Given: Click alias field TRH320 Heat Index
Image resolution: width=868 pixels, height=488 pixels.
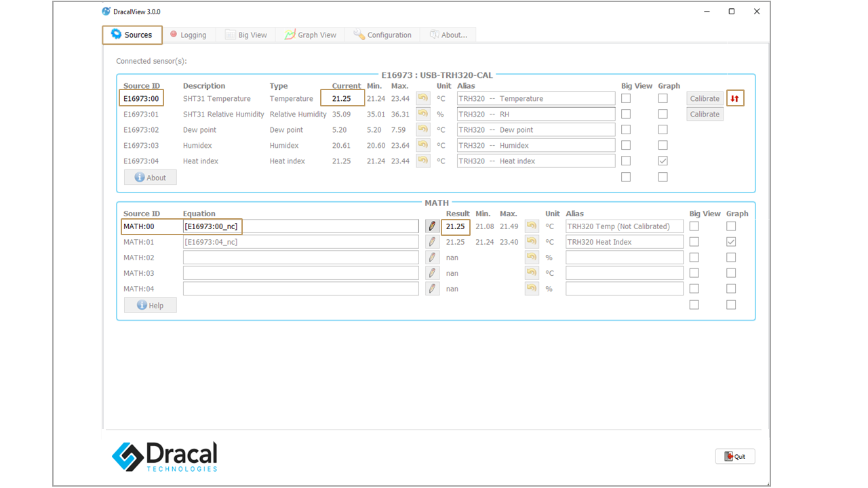Looking at the screenshot, I should pyautogui.click(x=625, y=242).
